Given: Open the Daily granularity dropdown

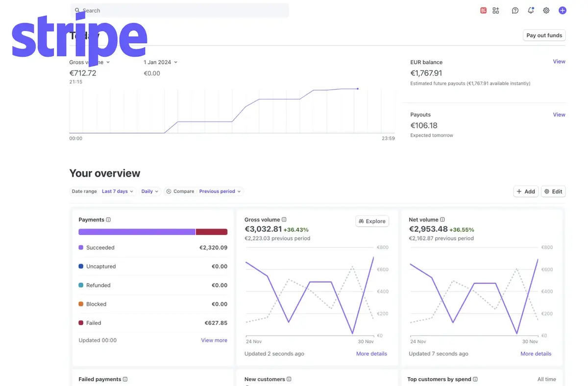Looking at the screenshot, I should click(x=150, y=192).
